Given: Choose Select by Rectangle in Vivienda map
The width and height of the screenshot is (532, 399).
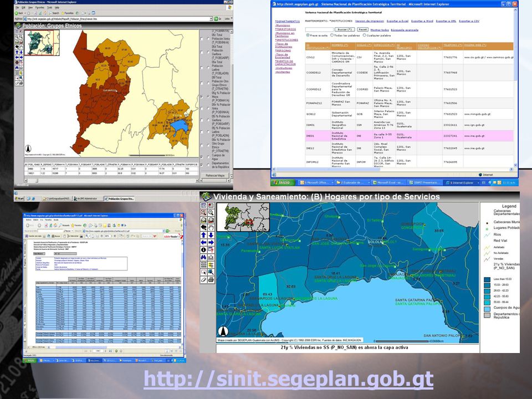Looking at the screenshot, I should 203,272.
